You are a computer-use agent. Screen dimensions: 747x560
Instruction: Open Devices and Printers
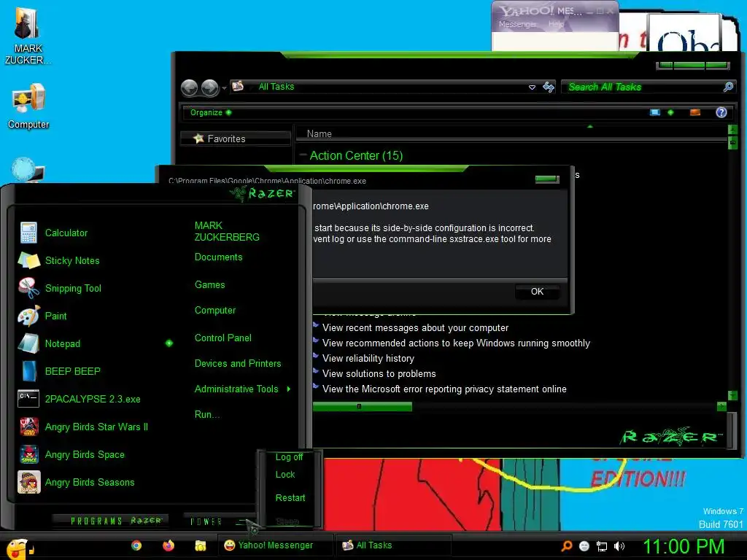(238, 363)
